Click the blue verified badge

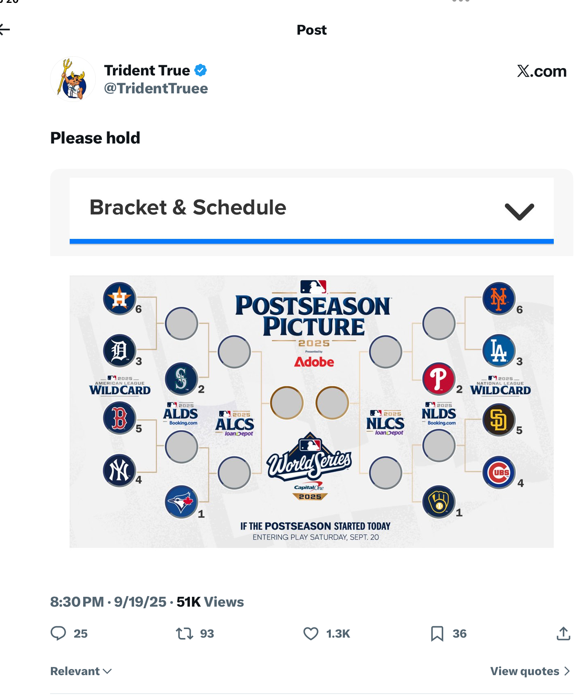(x=200, y=71)
